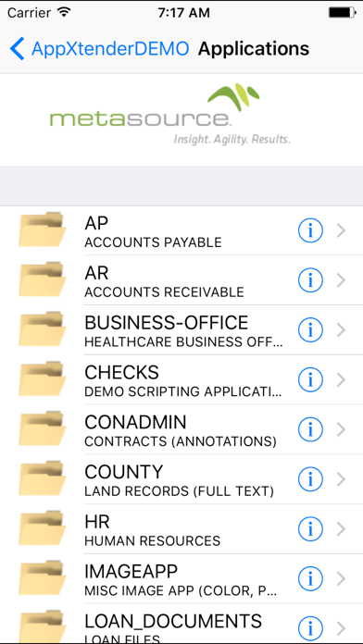The height and width of the screenshot is (644, 363).
Task: Show info for IMAGEAPP application
Action: [x=310, y=578]
